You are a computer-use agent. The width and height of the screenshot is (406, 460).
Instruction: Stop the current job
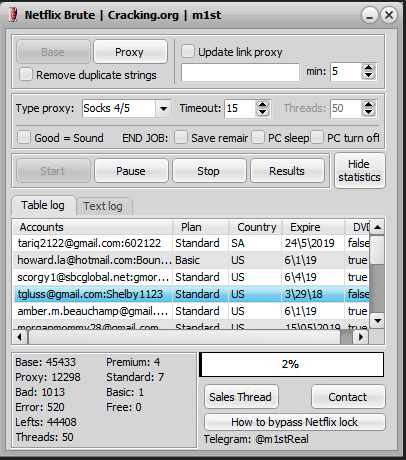coord(209,171)
